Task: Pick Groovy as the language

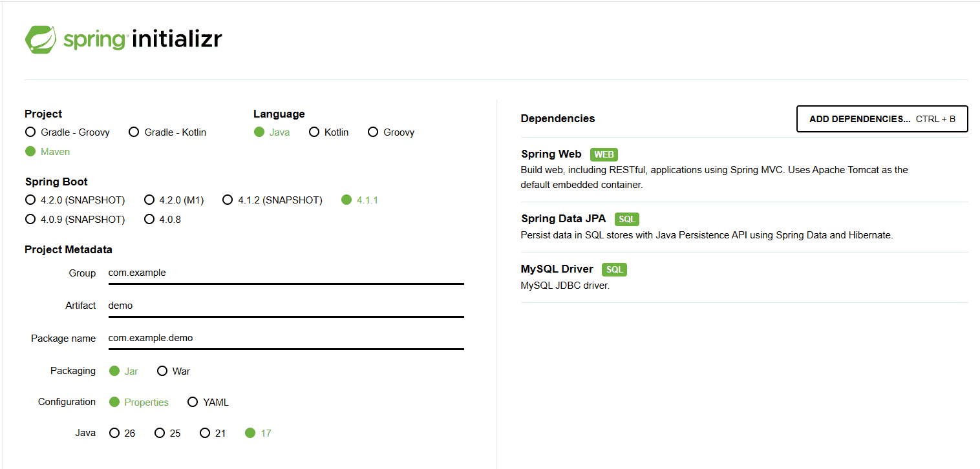Action: (391, 132)
